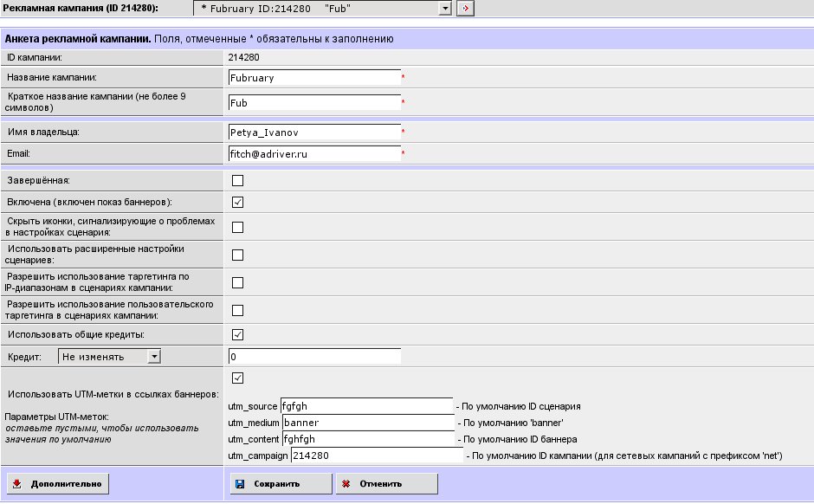Screen dimensions: 814x504
Task: Enable Использовать расширенные настройки сценариев checkbox
Action: coord(238,255)
